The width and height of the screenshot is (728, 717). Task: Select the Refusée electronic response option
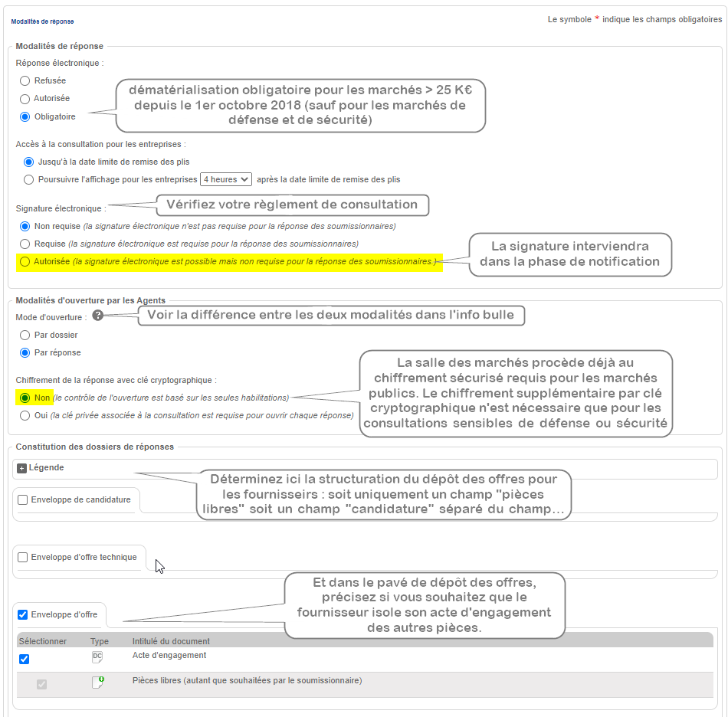point(25,80)
